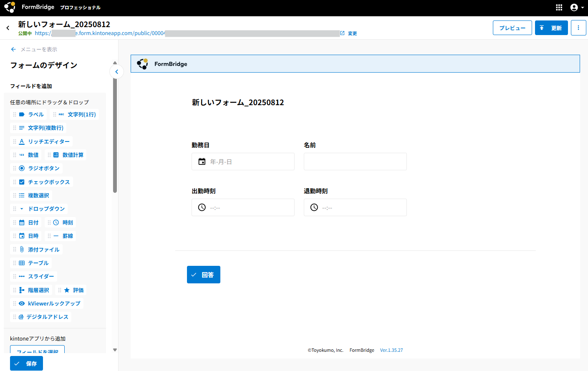The width and height of the screenshot is (588, 371).
Task: Go back using the header back arrow
Action: 8,28
